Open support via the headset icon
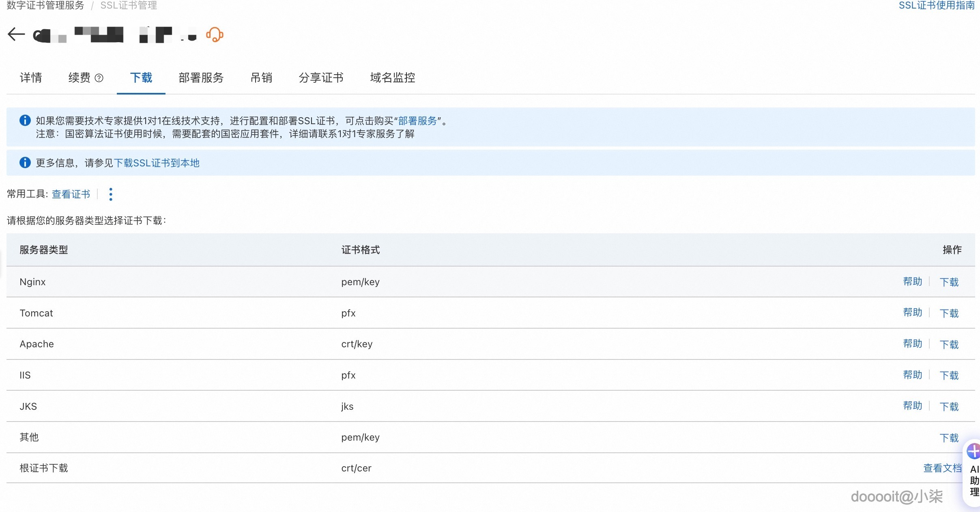The width and height of the screenshot is (980, 512). pyautogui.click(x=214, y=35)
